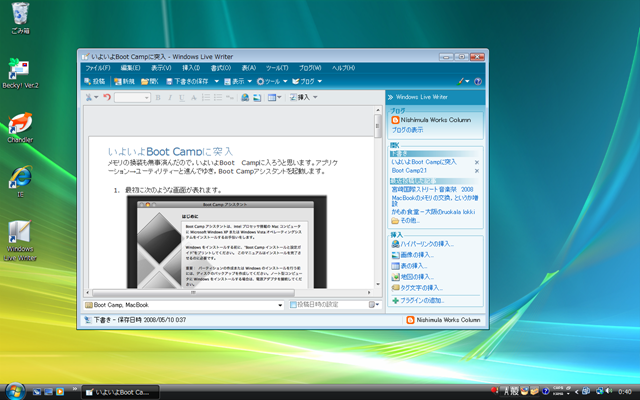
Task: Toggle blockquote formatting icon
Action: coord(230,98)
